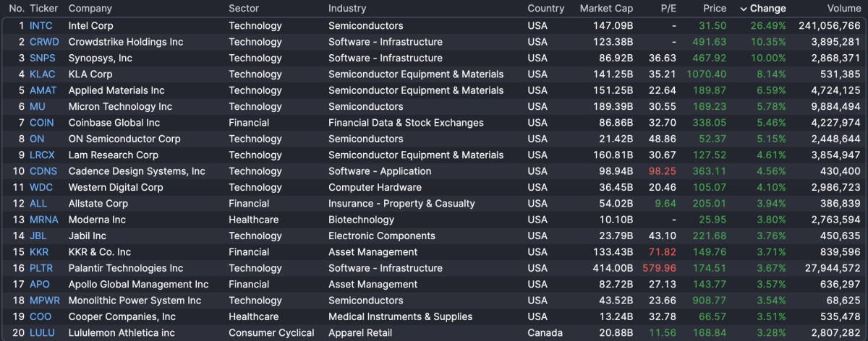The width and height of the screenshot is (868, 341).
Task: Sort by the Price column header
Action: (x=715, y=9)
